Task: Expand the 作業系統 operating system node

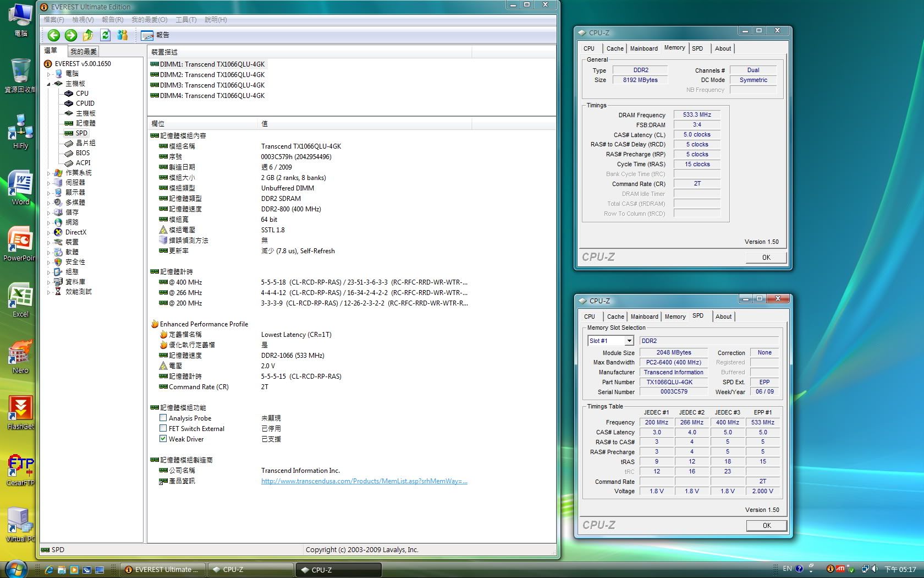Action: pos(48,173)
